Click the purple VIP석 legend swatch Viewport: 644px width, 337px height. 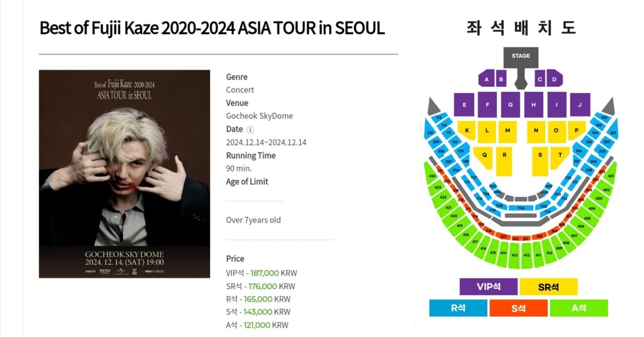(489, 287)
